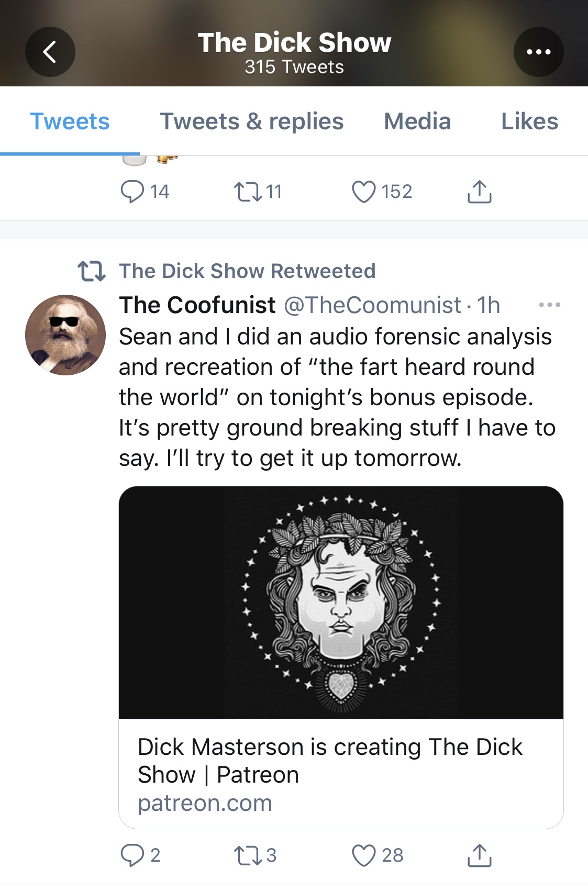The image size is (588, 891).
Task: Open The Coofunist's Karl Marx avatar
Action: 65,335
